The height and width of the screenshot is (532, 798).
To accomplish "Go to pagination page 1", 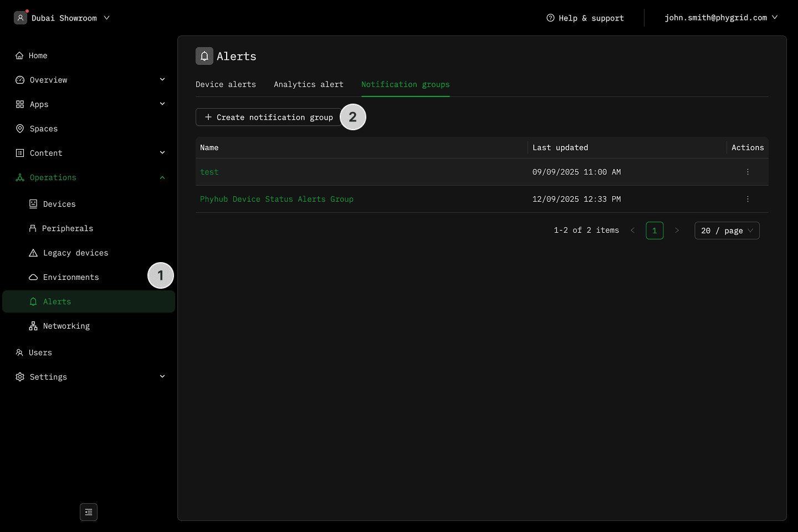I will 654,231.
